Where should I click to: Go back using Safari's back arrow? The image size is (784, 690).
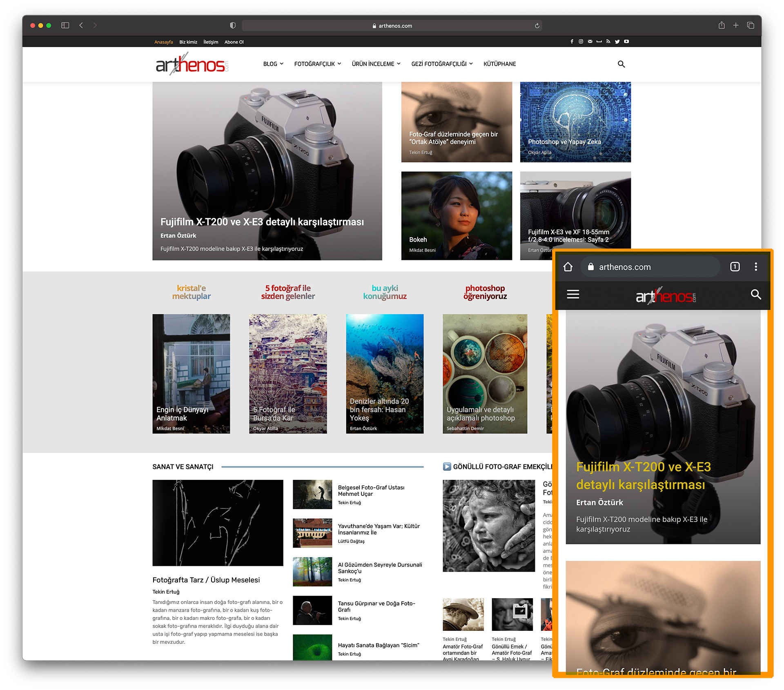coord(81,25)
